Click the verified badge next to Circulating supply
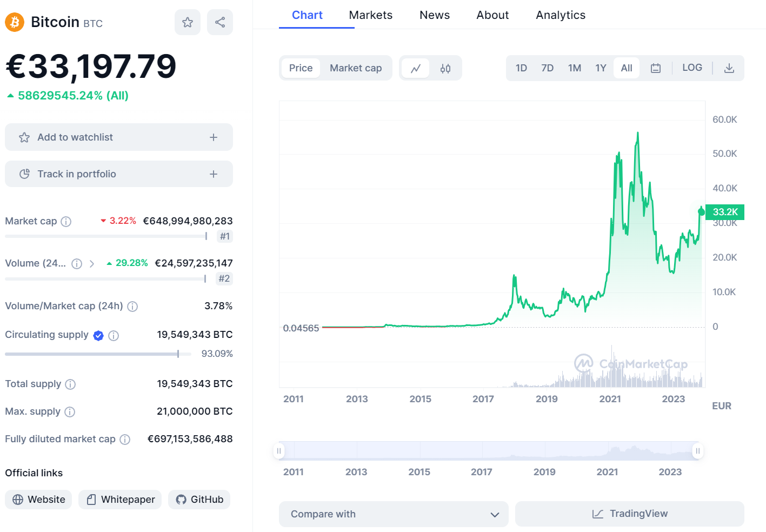The image size is (766, 532). [x=98, y=335]
